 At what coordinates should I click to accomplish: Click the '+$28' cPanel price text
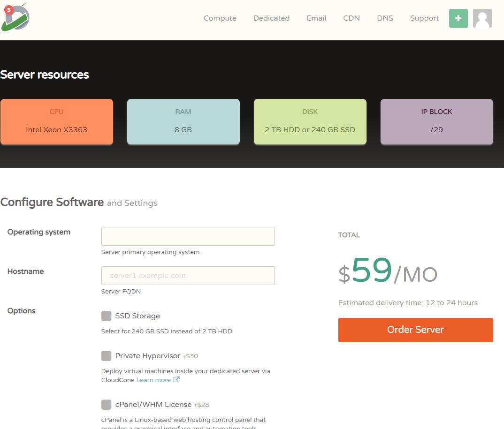pos(201,405)
